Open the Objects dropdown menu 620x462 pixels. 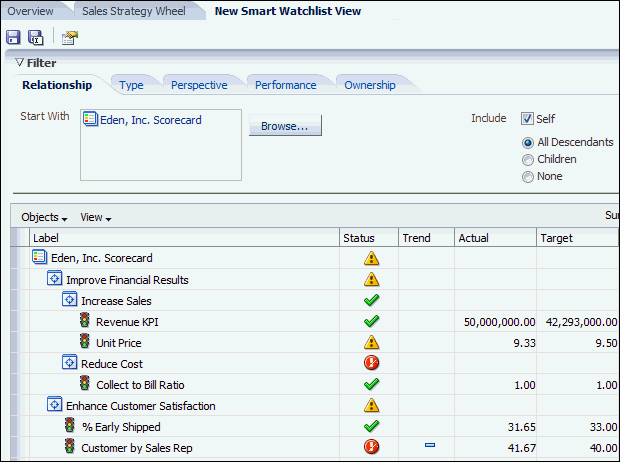click(x=44, y=217)
